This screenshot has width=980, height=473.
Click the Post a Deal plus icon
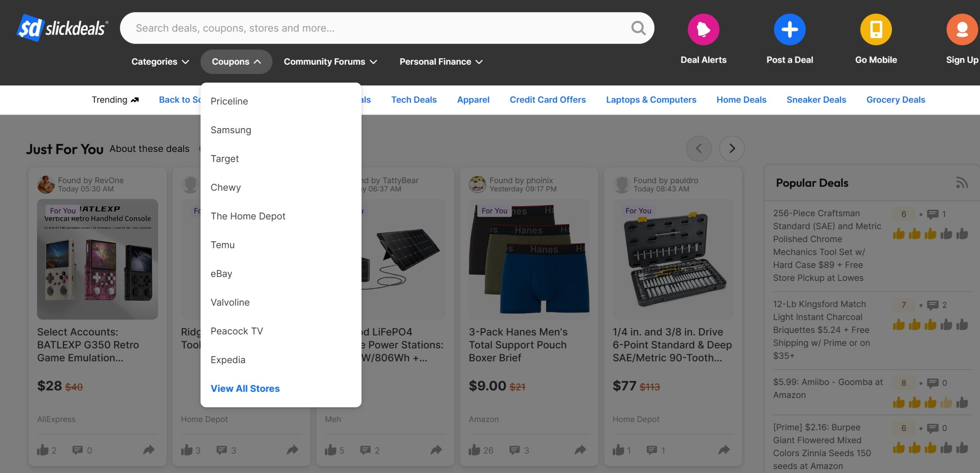click(789, 29)
